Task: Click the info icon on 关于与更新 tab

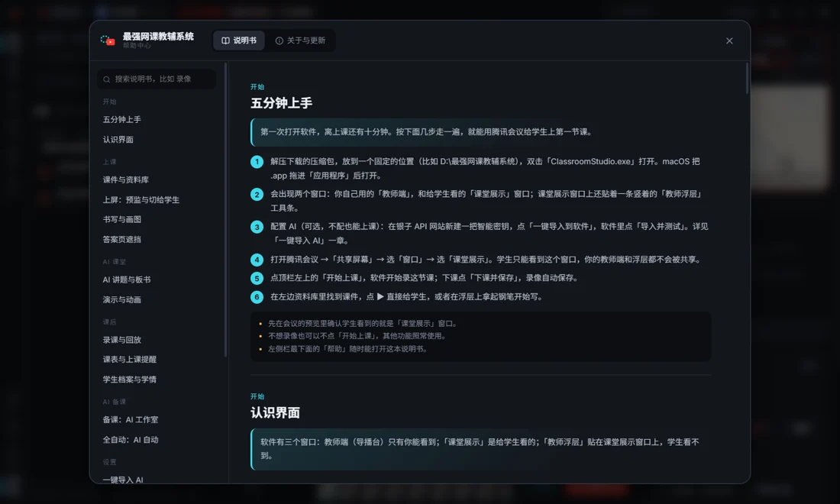Action: coord(279,40)
